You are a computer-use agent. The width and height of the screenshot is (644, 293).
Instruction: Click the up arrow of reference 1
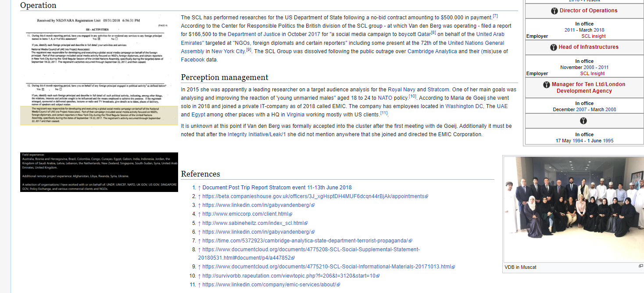tap(199, 188)
